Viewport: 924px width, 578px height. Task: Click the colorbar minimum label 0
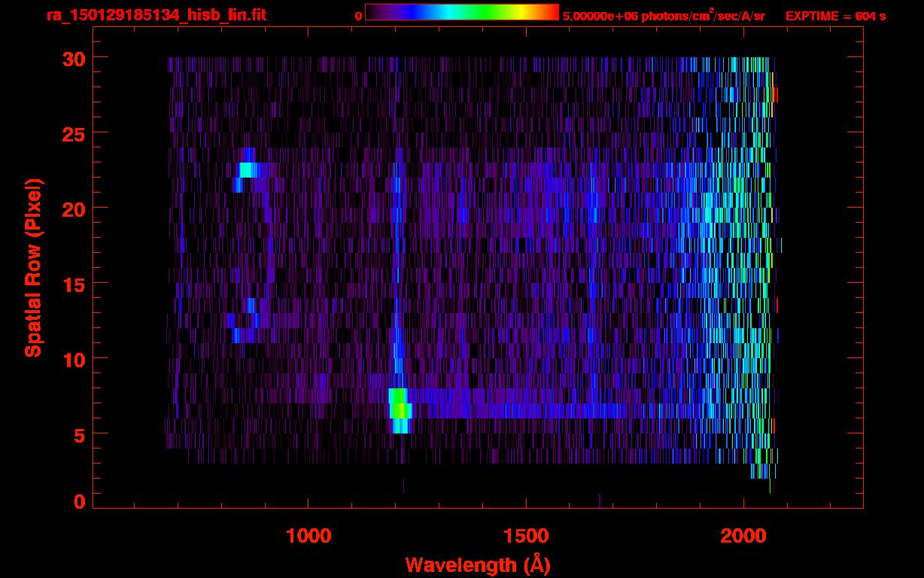(358, 15)
